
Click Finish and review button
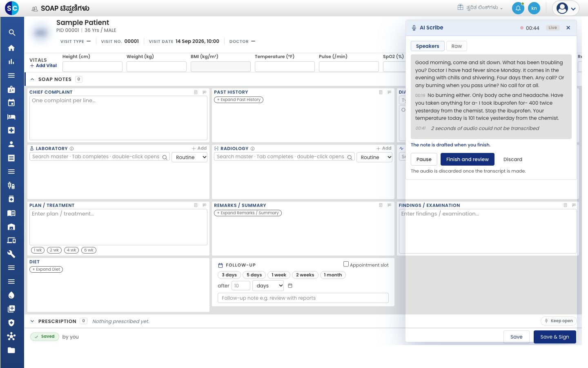coord(468,159)
